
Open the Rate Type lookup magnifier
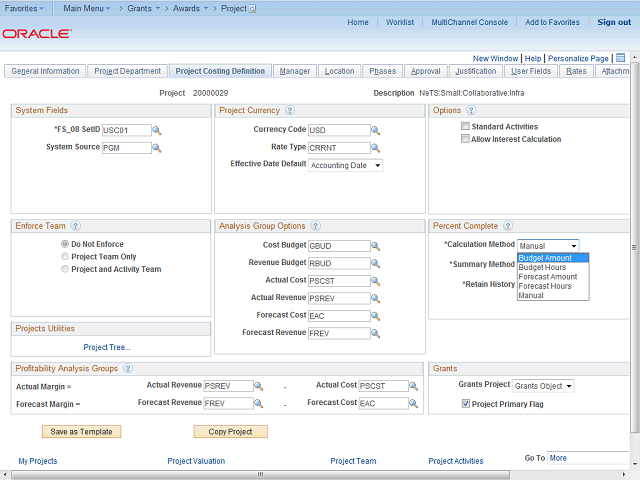click(376, 148)
